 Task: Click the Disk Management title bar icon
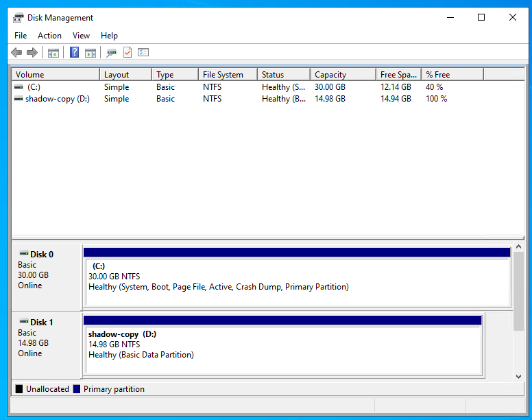coord(19,18)
